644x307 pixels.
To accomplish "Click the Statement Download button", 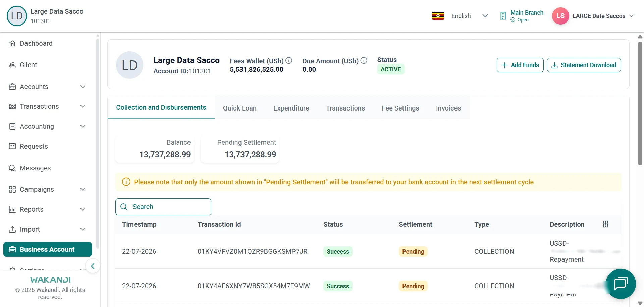I will click(x=584, y=65).
